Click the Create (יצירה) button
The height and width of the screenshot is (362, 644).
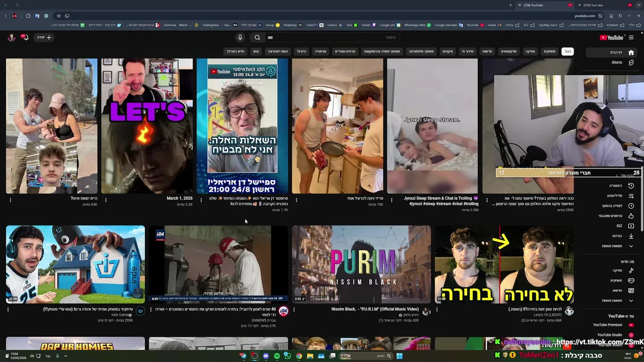click(44, 37)
